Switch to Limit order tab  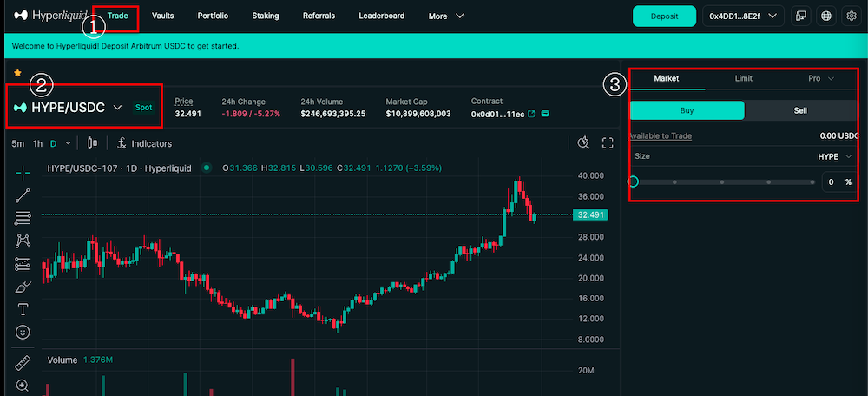pos(744,79)
